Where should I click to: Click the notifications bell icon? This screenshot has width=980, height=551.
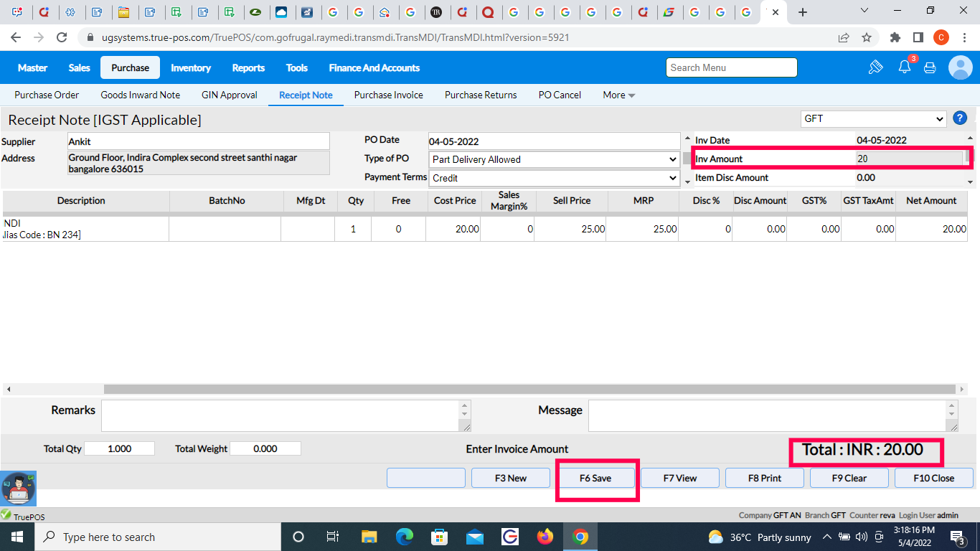pyautogui.click(x=904, y=67)
